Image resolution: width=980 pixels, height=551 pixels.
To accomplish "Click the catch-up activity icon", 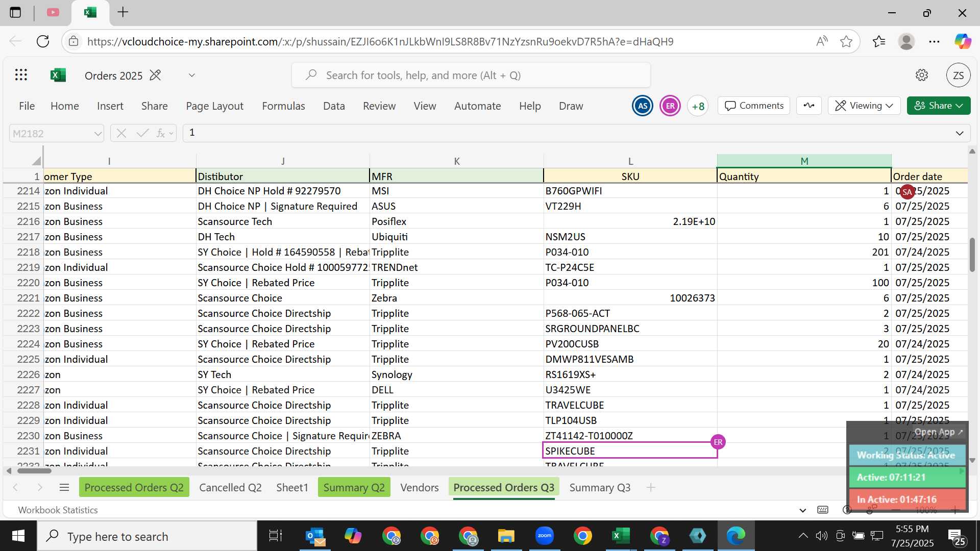I will tap(809, 106).
